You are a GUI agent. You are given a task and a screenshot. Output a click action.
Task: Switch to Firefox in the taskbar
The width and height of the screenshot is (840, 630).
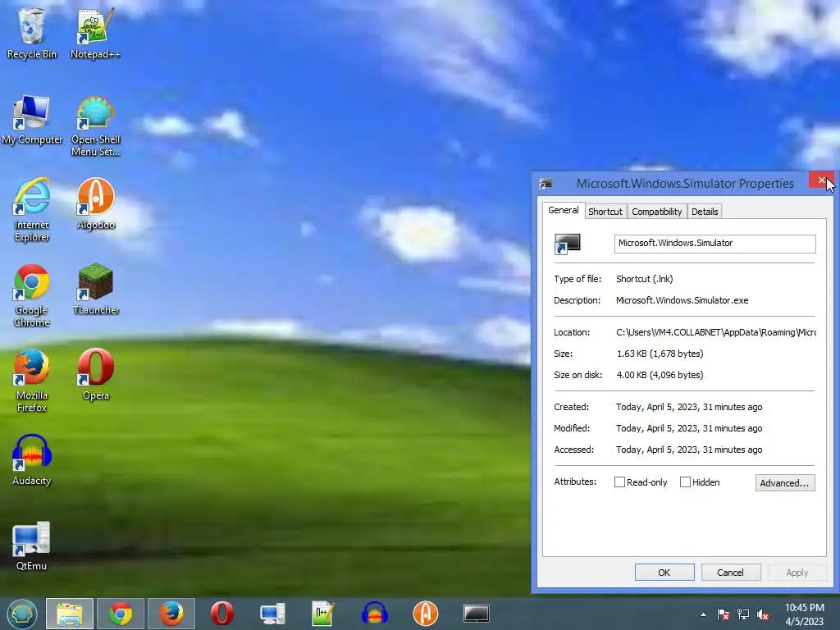click(171, 614)
